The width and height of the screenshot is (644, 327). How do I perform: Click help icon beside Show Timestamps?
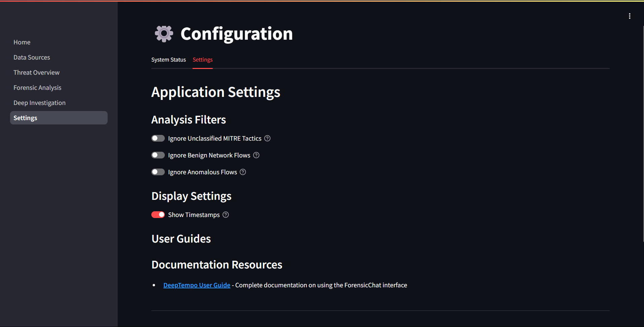coord(226,215)
